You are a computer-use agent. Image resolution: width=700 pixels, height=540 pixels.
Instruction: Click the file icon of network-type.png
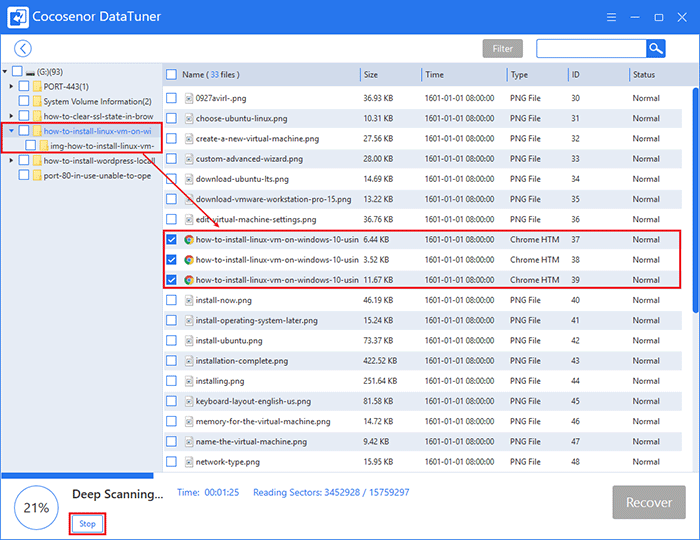189,462
